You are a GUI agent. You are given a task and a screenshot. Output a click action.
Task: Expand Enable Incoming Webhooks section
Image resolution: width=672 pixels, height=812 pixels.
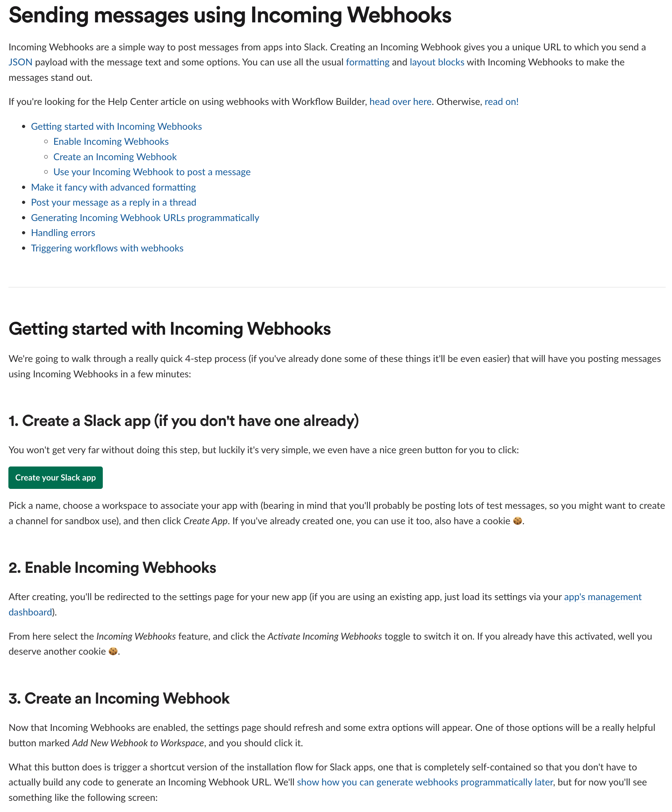[x=110, y=141]
